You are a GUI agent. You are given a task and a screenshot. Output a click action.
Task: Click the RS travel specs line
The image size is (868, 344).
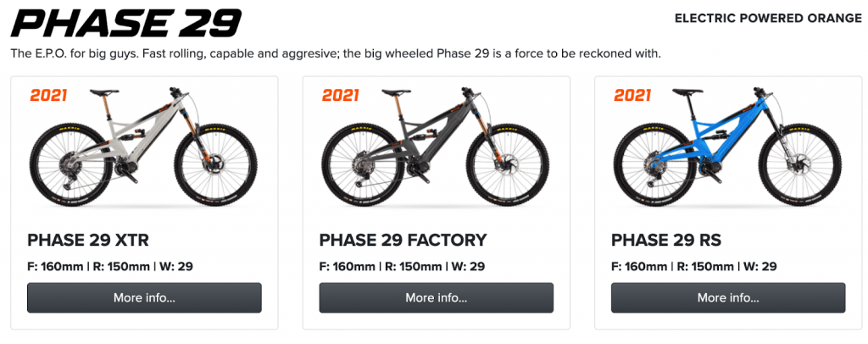click(x=694, y=267)
